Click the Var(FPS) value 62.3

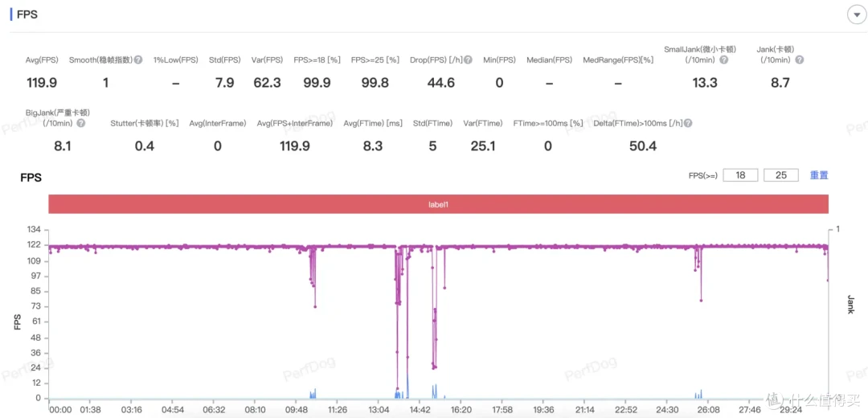coord(268,83)
